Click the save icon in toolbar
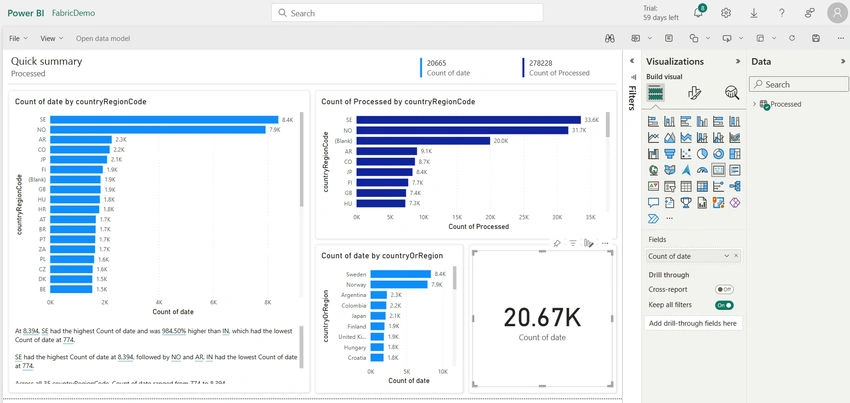850x403 pixels. (816, 39)
